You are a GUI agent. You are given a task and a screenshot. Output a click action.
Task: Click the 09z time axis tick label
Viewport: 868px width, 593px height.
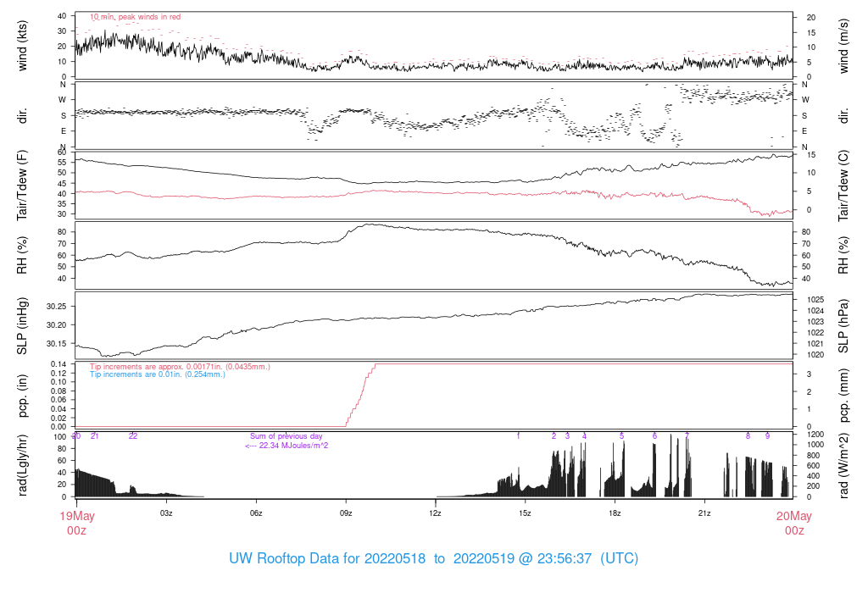346,513
